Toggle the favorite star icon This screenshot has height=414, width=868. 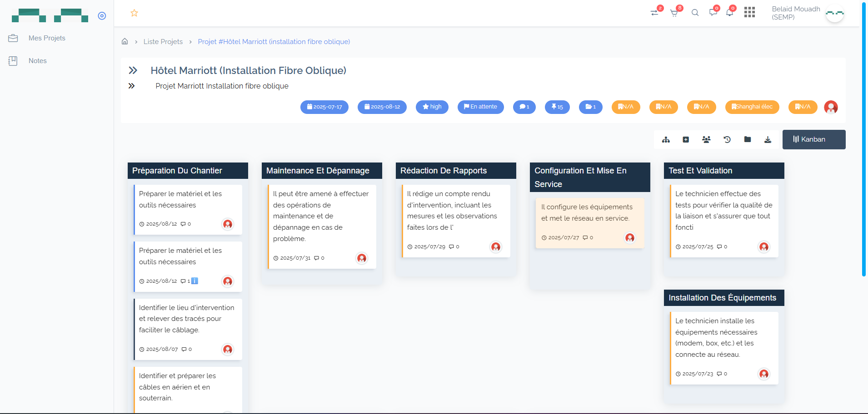click(134, 13)
